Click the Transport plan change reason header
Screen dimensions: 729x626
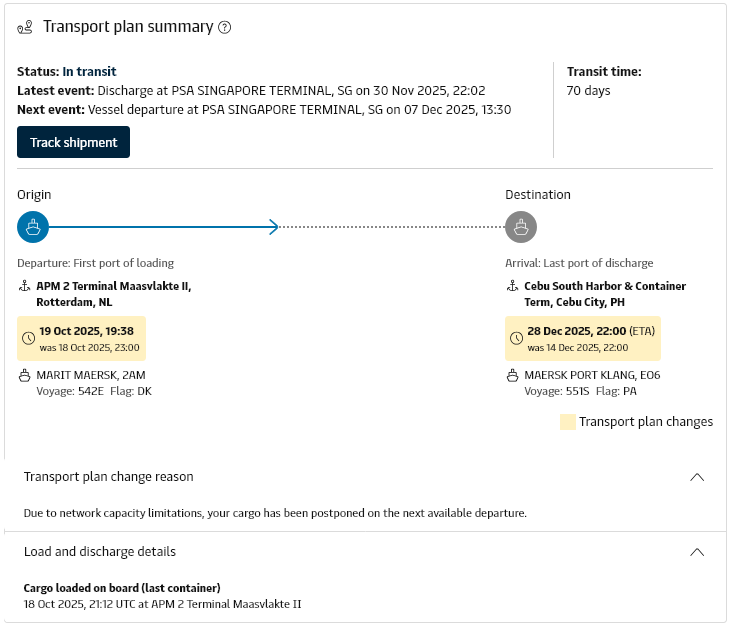click(x=109, y=477)
